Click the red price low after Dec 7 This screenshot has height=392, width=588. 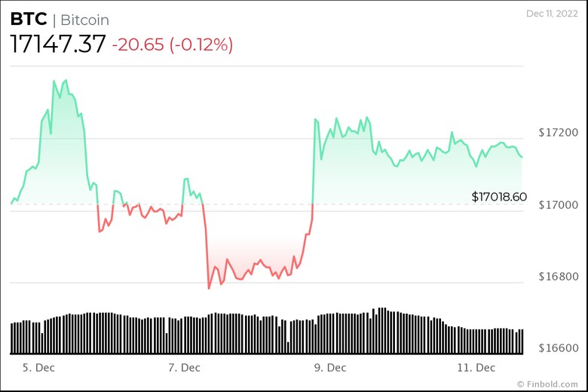[x=209, y=288]
